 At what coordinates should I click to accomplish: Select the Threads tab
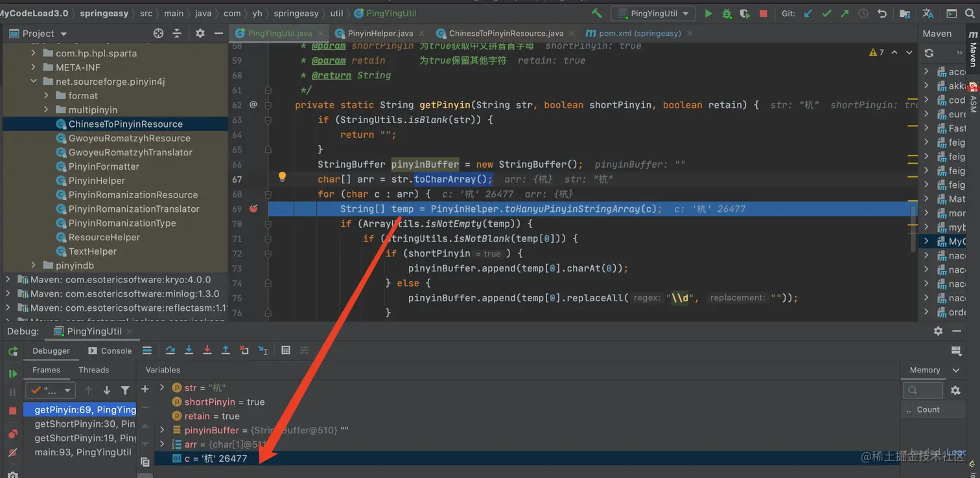pos(94,370)
